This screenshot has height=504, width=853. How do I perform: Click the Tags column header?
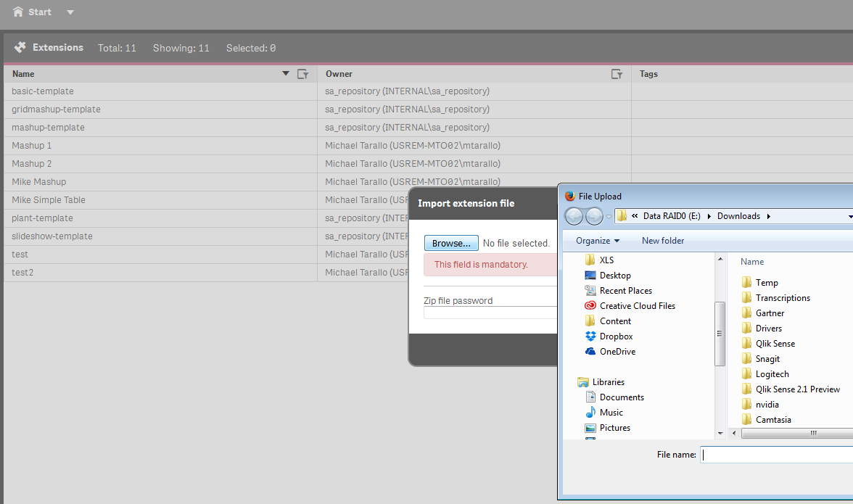[648, 74]
